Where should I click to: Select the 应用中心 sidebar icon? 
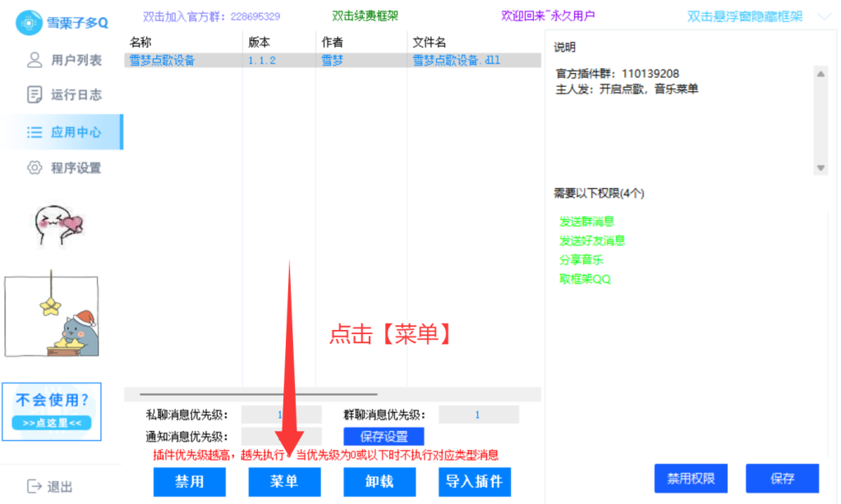point(34,132)
